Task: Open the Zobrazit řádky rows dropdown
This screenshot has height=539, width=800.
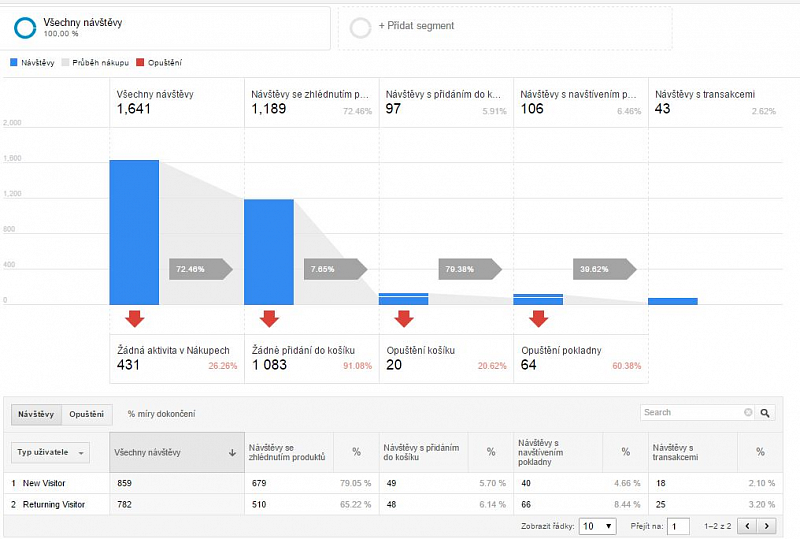Action: [598, 526]
